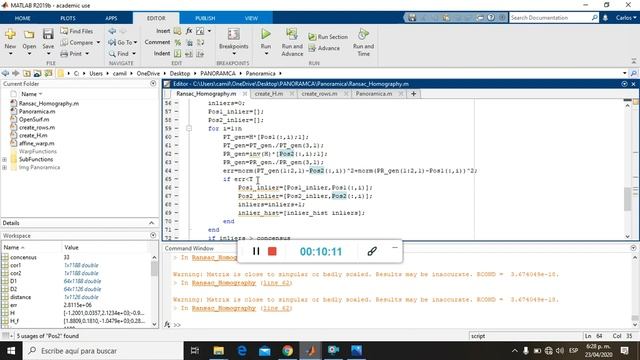This screenshot has width=640, height=360.
Task: Click the comment percent icon
Action: (x=178, y=42)
